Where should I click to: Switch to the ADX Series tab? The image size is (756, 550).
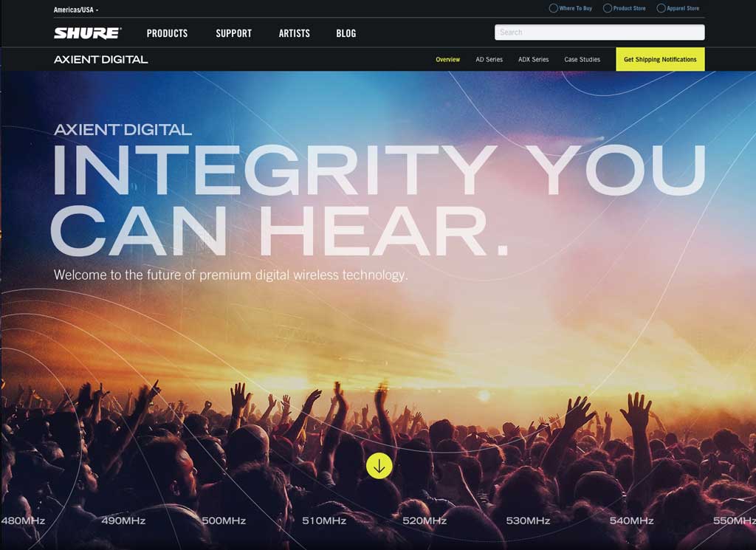click(x=533, y=59)
